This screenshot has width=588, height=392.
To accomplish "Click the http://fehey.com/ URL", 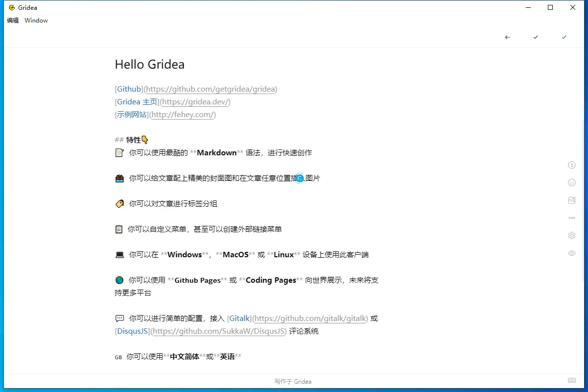I will (182, 115).
